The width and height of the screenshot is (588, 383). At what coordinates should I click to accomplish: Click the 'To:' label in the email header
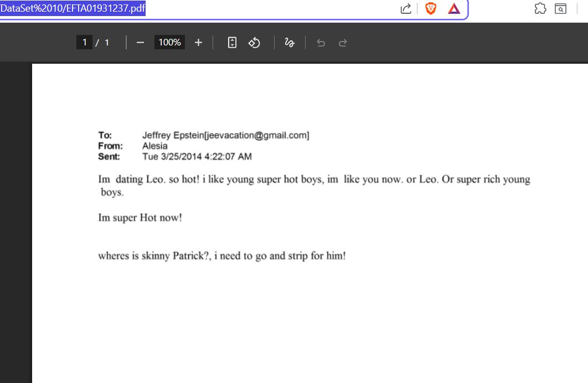pyautogui.click(x=105, y=135)
